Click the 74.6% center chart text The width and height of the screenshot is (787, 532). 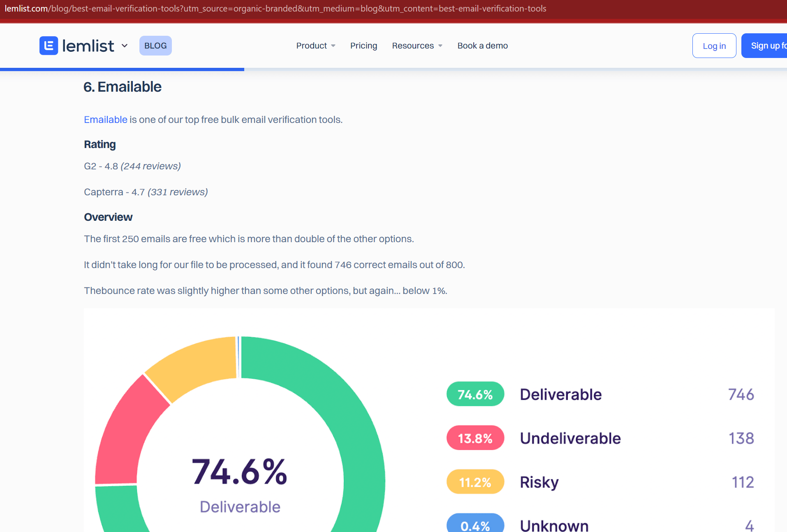(240, 472)
